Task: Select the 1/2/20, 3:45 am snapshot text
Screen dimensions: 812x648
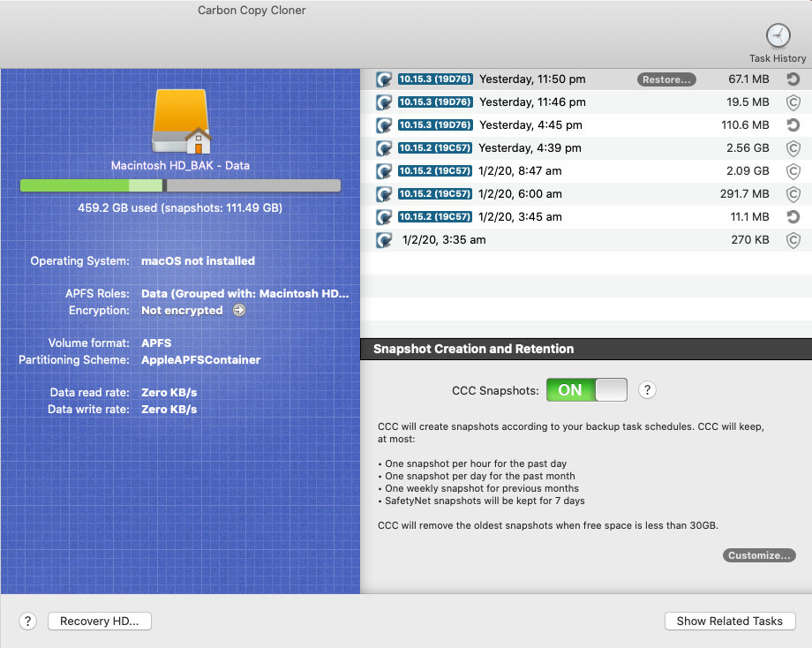Action: [520, 216]
